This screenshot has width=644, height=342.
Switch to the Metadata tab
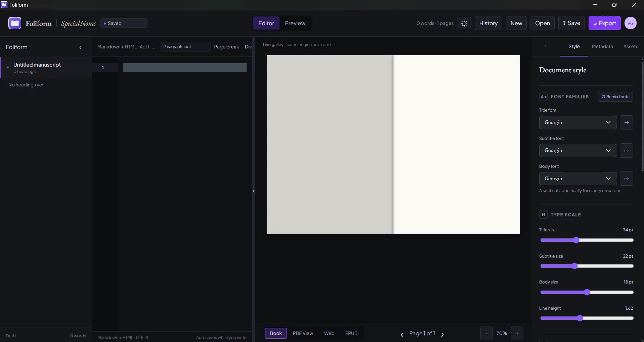click(602, 46)
